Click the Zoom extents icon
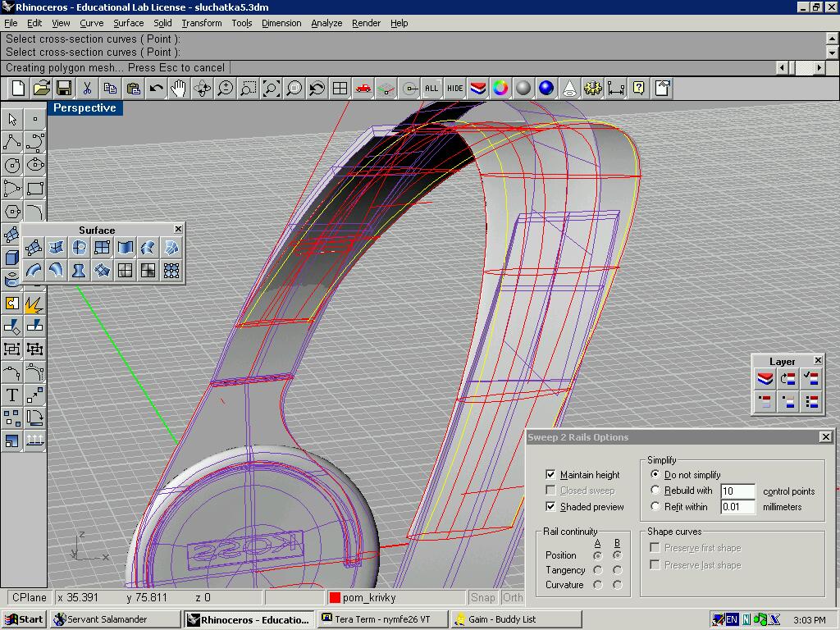The height and width of the screenshot is (630, 840). (271, 89)
